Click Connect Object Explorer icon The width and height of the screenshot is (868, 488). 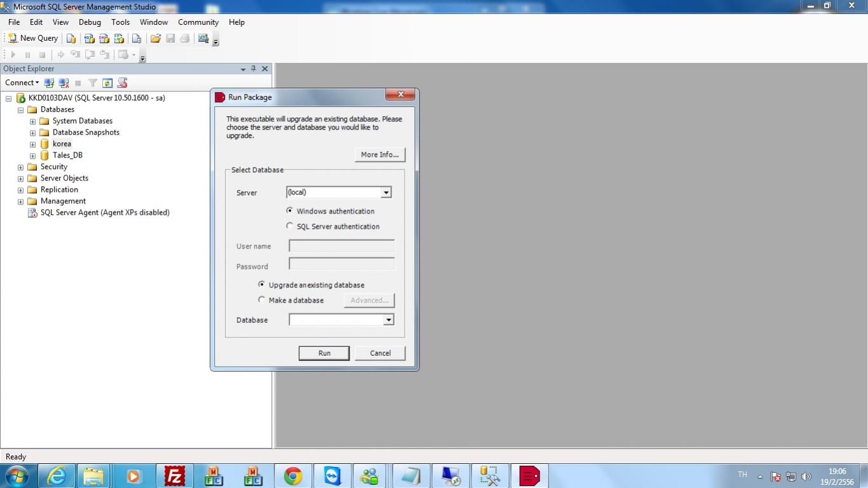tap(49, 83)
